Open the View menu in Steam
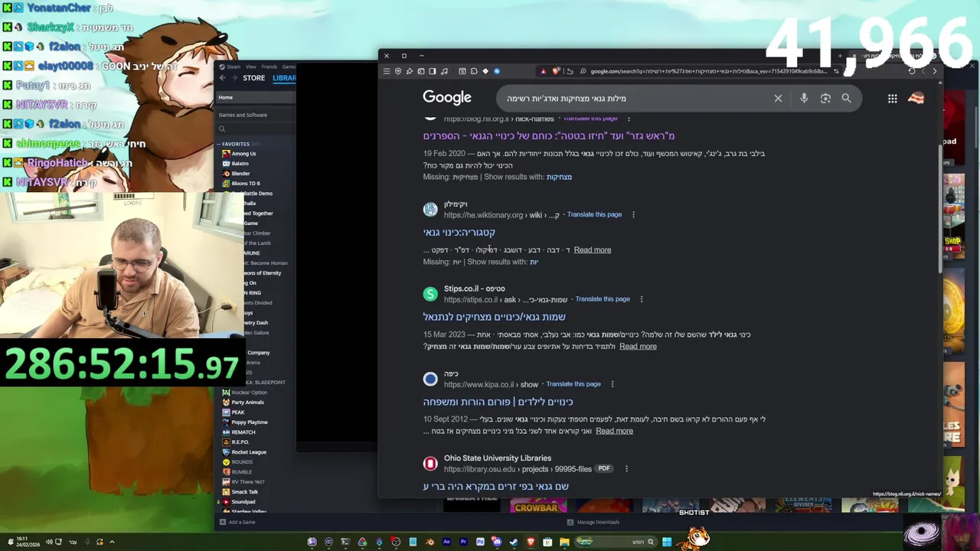Image resolution: width=980 pixels, height=551 pixels. point(251,67)
